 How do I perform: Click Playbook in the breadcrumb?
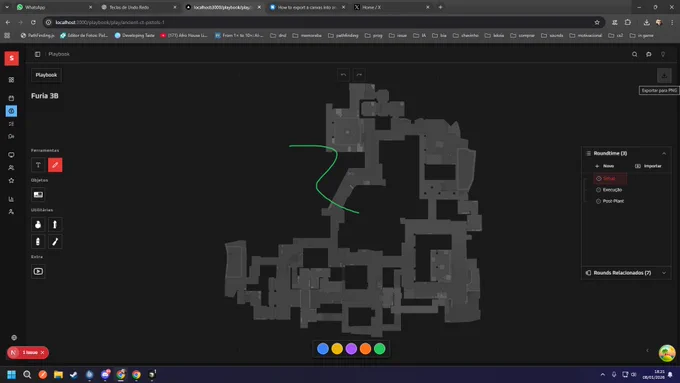59,54
